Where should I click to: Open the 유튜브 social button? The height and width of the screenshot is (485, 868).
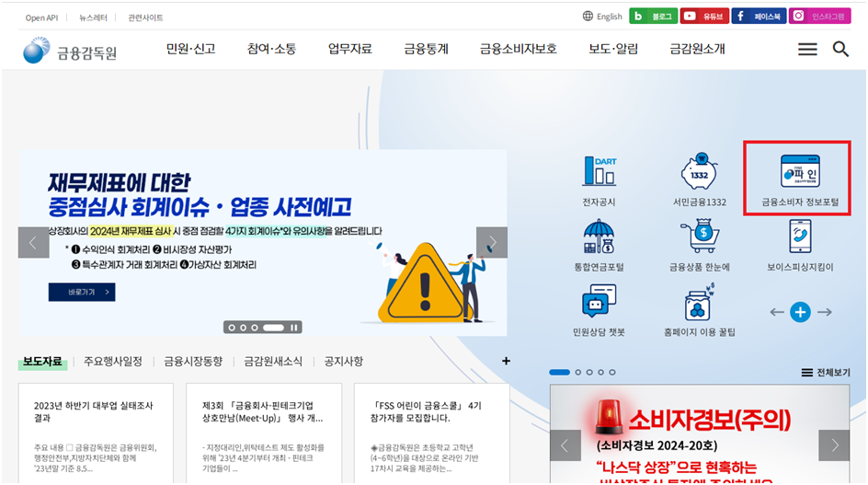pos(704,16)
